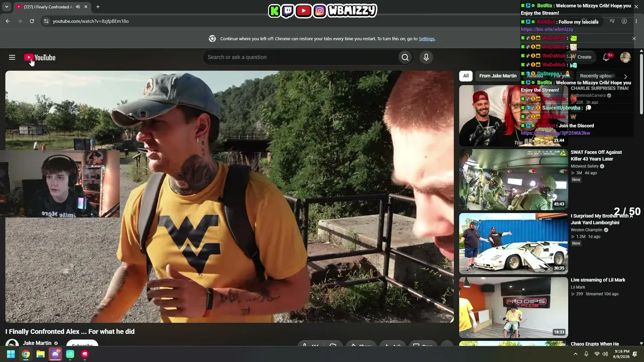
Task: Open the media controls icon in Chrome toolbar
Action: coord(612,21)
